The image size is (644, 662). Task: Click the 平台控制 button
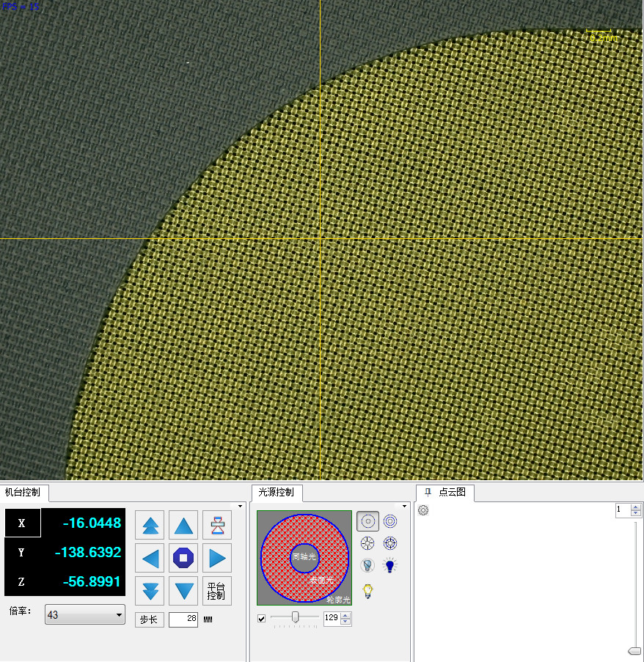point(217,590)
